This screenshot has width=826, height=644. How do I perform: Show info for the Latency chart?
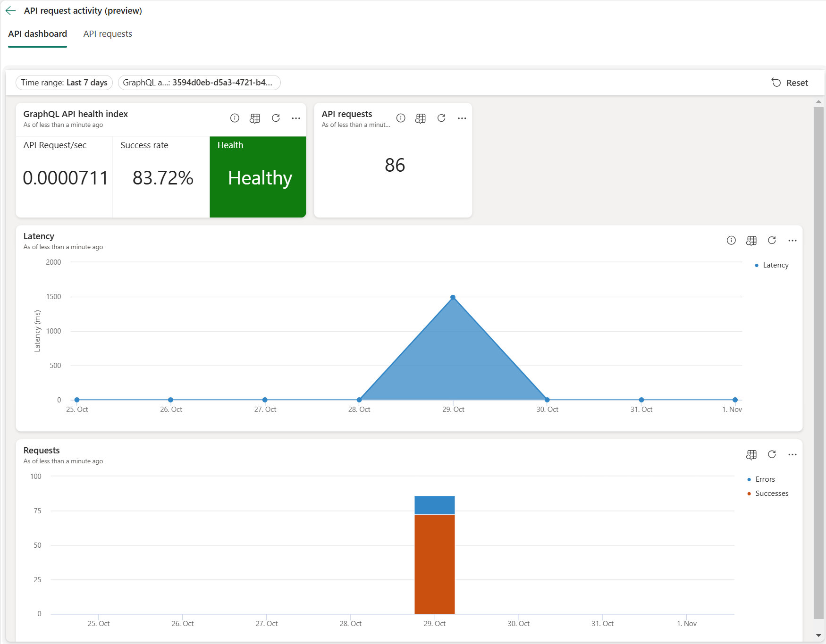[731, 240]
